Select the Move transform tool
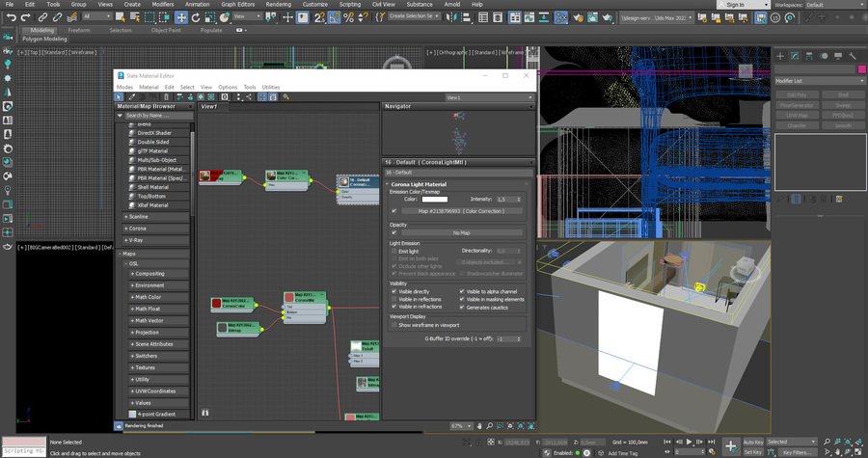This screenshot has width=868, height=458. point(180,17)
